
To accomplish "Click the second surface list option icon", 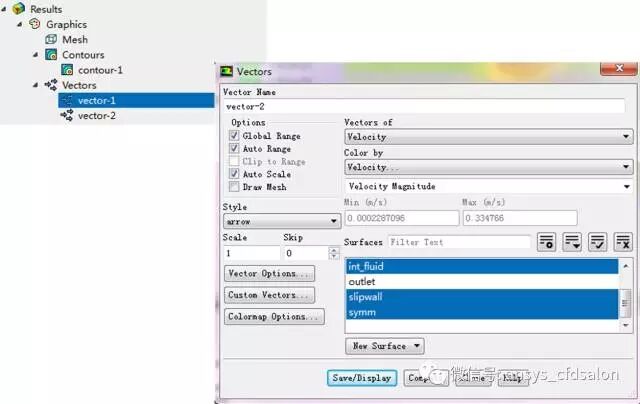I will [572, 241].
